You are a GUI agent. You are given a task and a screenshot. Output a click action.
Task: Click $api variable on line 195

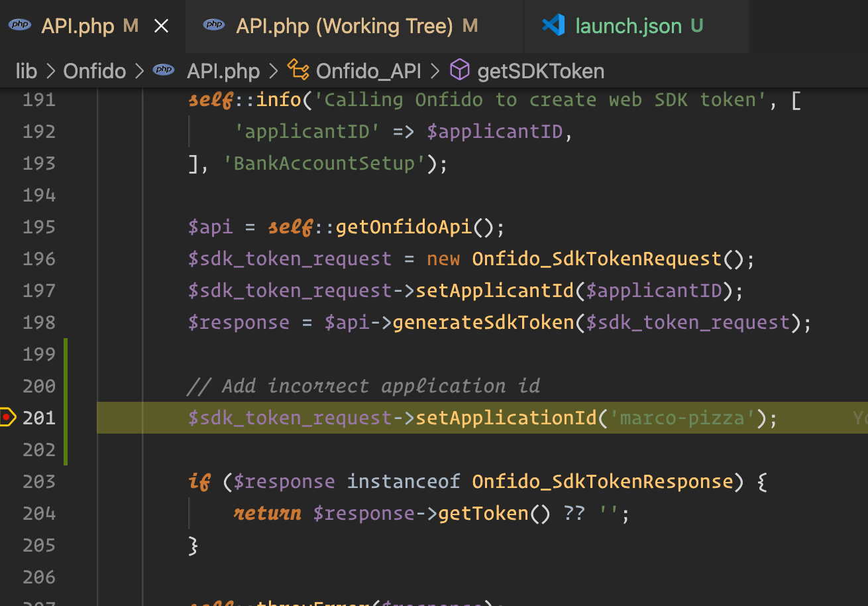pyautogui.click(x=211, y=227)
